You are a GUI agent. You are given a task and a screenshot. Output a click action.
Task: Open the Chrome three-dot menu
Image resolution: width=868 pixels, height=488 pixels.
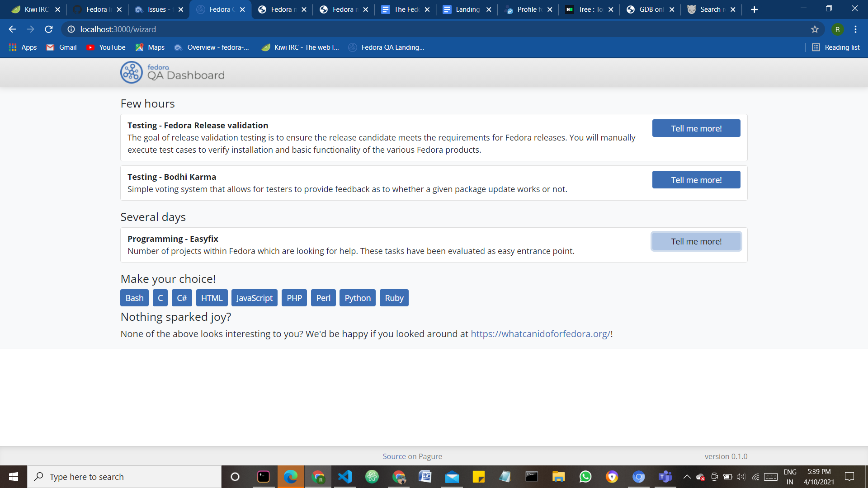point(855,29)
